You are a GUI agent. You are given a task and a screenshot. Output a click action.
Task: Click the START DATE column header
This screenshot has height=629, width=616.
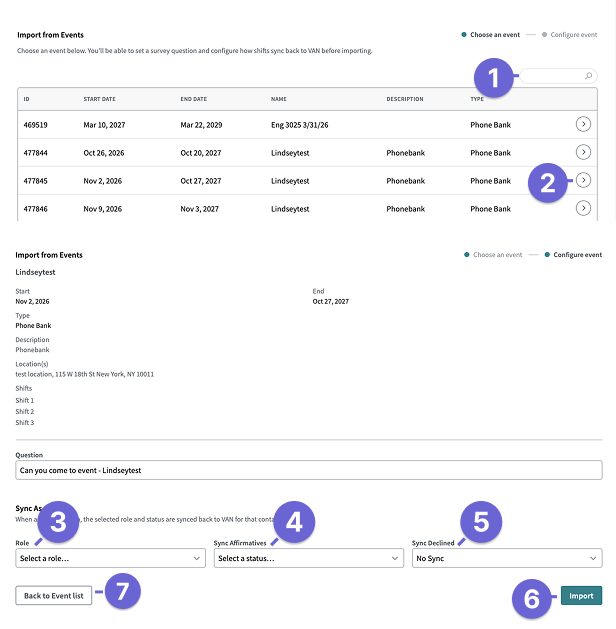[99, 99]
